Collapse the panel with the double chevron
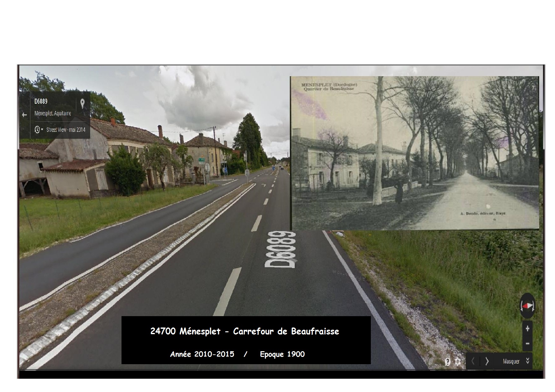 527,361
